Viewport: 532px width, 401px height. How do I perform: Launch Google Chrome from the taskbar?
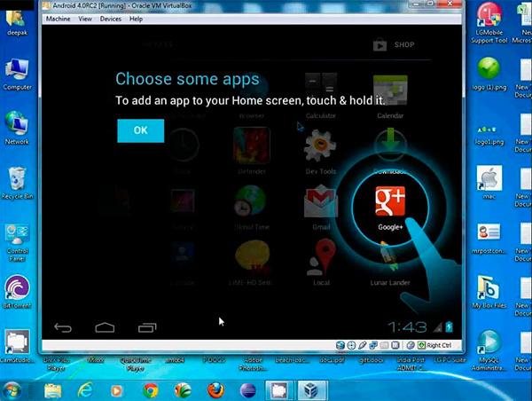click(x=151, y=391)
